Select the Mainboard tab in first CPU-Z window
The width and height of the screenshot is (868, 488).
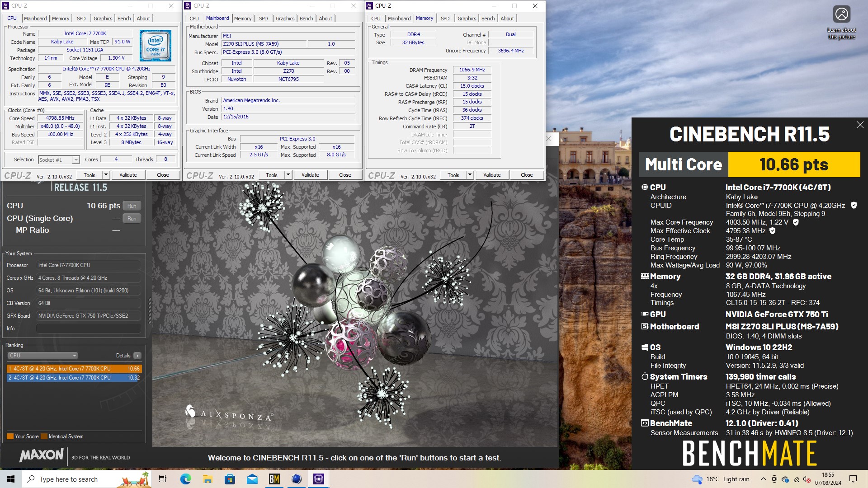(35, 19)
